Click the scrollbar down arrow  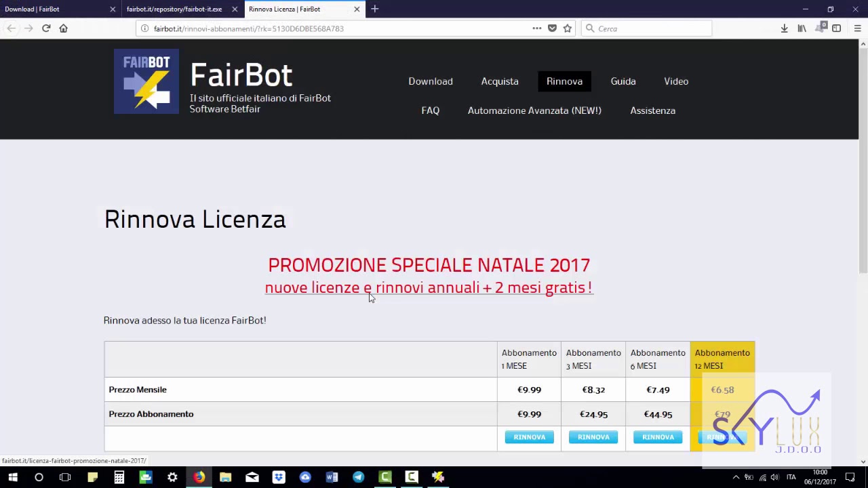coord(863,462)
